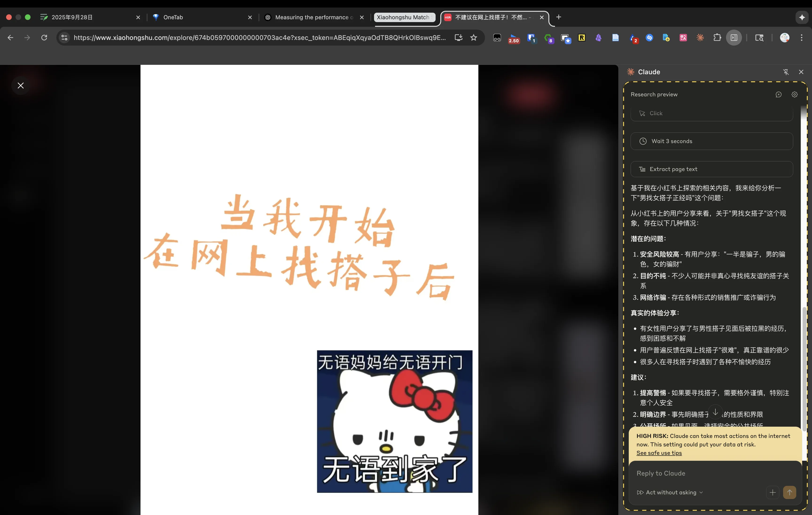Click the Claude extension icon in toolbar

pos(700,38)
